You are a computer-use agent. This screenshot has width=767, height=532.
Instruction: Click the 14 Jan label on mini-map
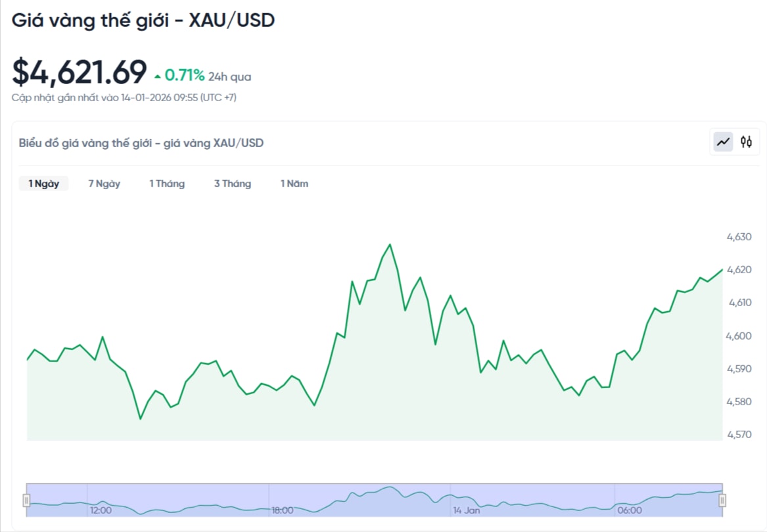click(466, 510)
